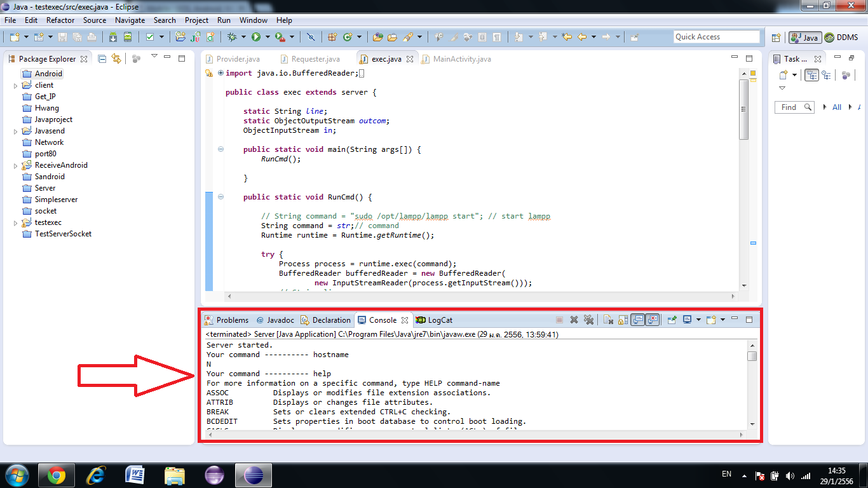Click the Open Task folder icon
This screenshot has width=868, height=488.
[x=392, y=37]
